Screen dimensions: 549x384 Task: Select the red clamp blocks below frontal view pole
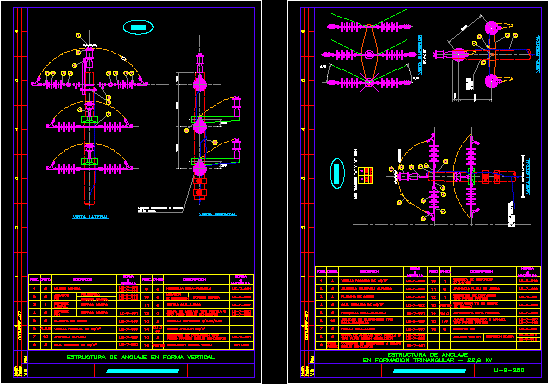[200, 189]
